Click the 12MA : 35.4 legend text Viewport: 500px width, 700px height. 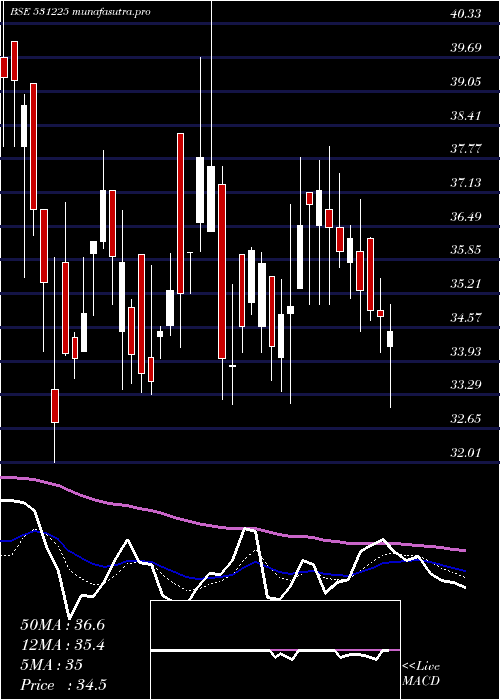point(63,645)
